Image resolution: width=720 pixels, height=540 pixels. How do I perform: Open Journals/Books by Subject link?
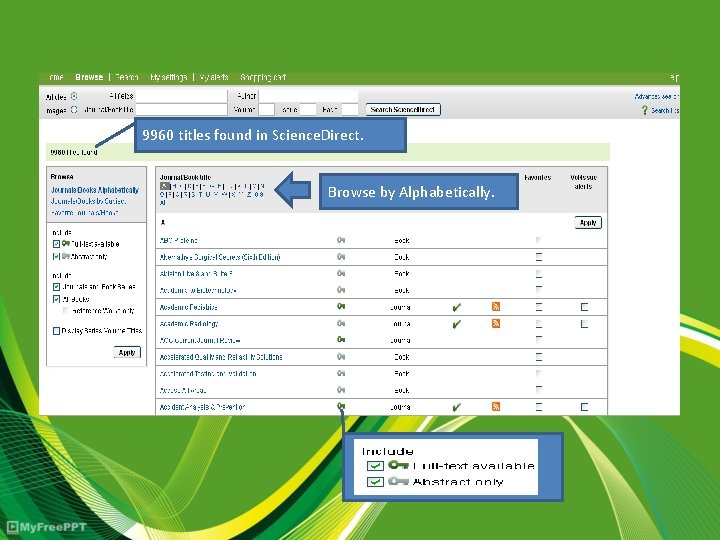pos(88,201)
